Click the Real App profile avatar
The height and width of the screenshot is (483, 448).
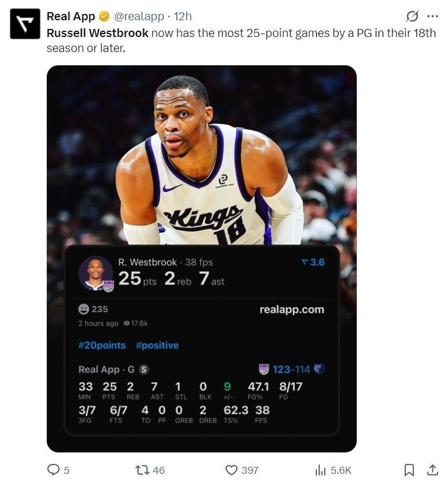25,23
